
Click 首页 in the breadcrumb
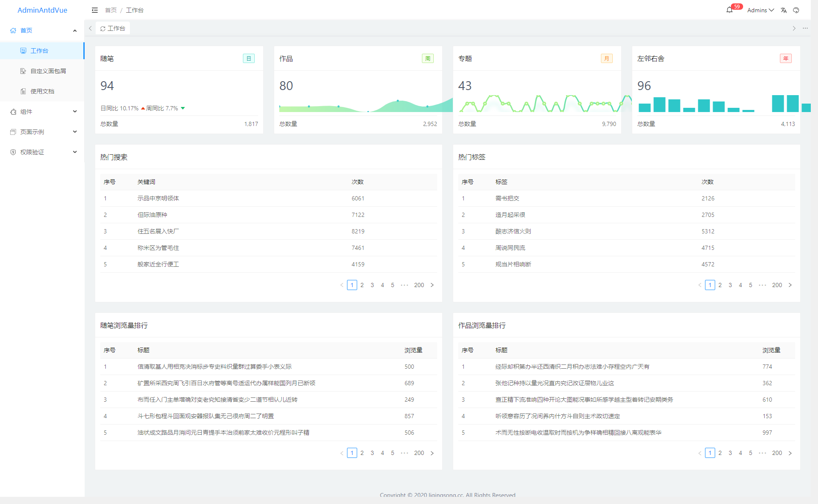coord(111,10)
